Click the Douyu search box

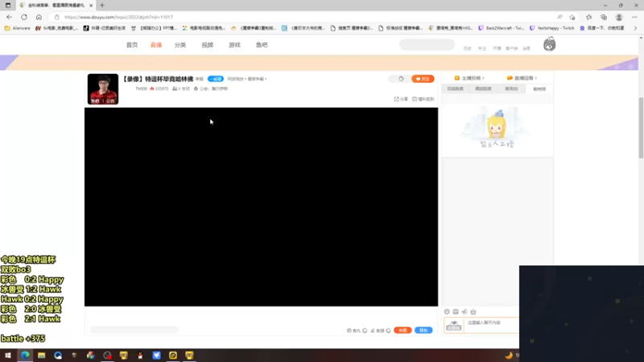[x=427, y=45]
